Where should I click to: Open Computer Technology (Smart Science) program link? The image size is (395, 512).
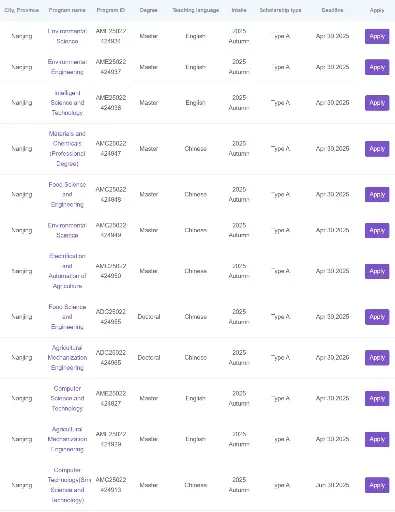tap(69, 485)
